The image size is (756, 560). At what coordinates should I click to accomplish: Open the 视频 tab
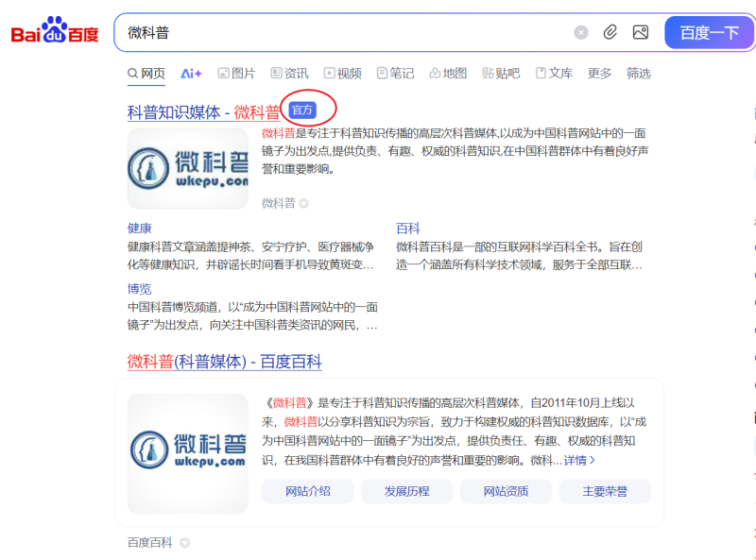point(342,74)
